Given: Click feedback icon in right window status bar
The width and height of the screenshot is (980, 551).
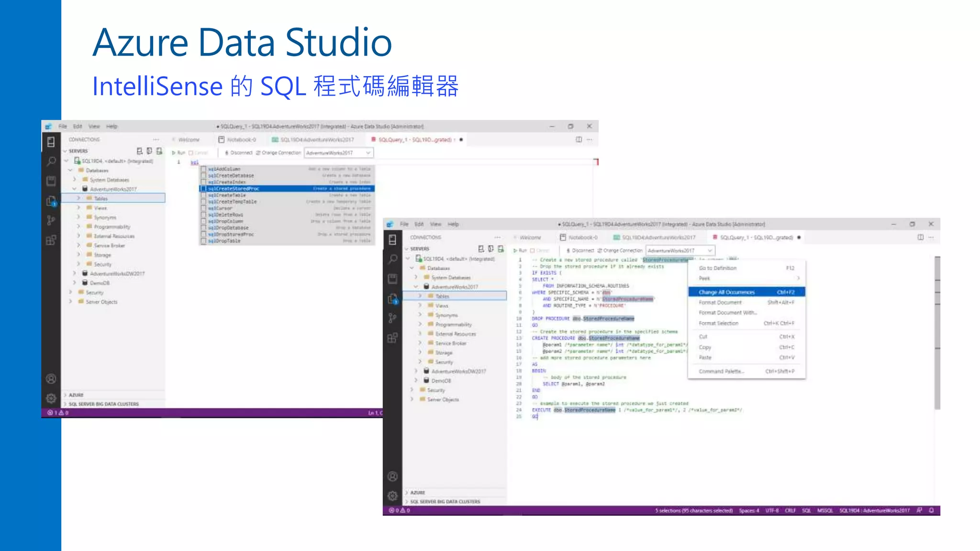Looking at the screenshot, I should (919, 510).
